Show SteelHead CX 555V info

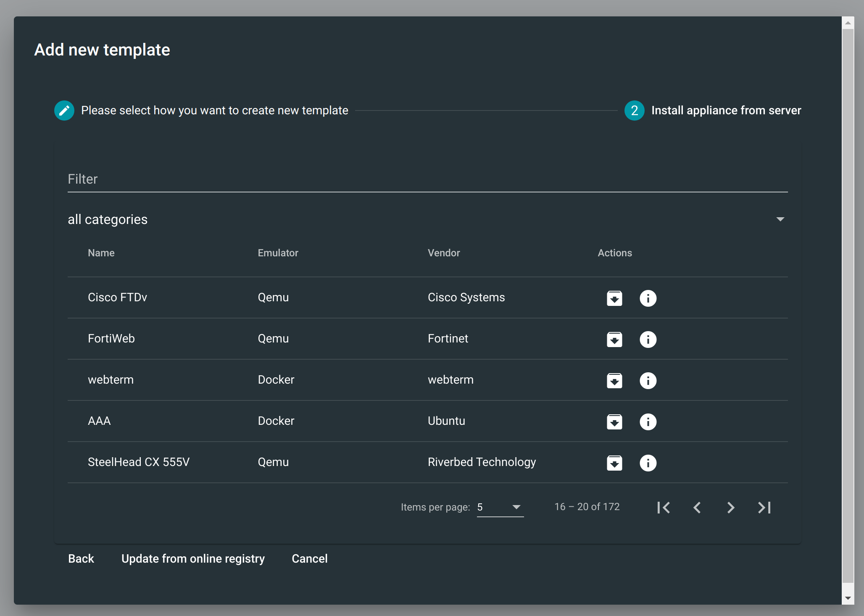(648, 463)
